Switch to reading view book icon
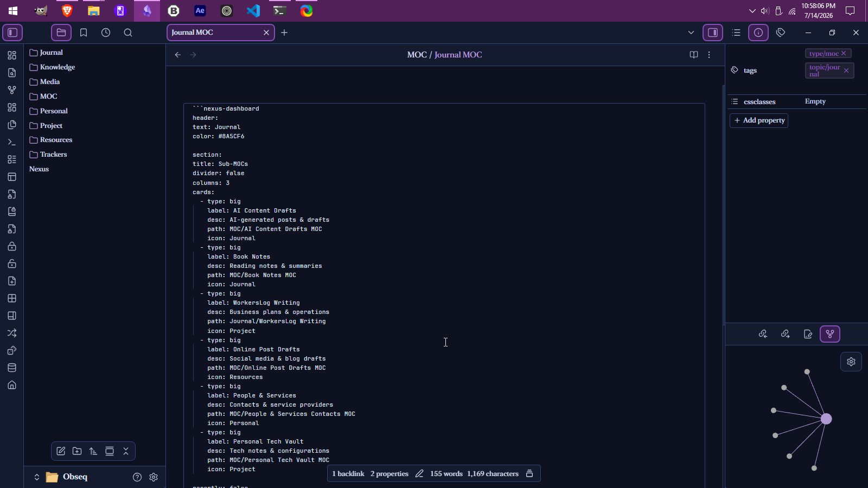Viewport: 868px width, 488px height. 694,55
